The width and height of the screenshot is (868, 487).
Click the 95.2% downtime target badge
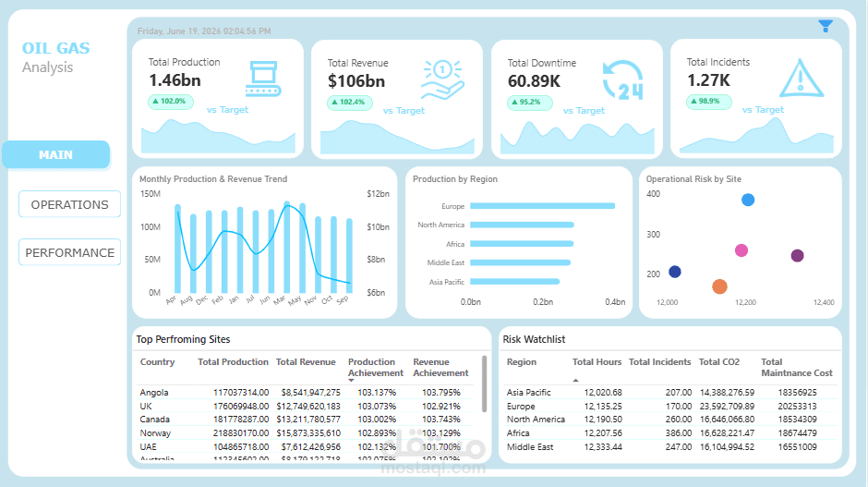pos(530,103)
